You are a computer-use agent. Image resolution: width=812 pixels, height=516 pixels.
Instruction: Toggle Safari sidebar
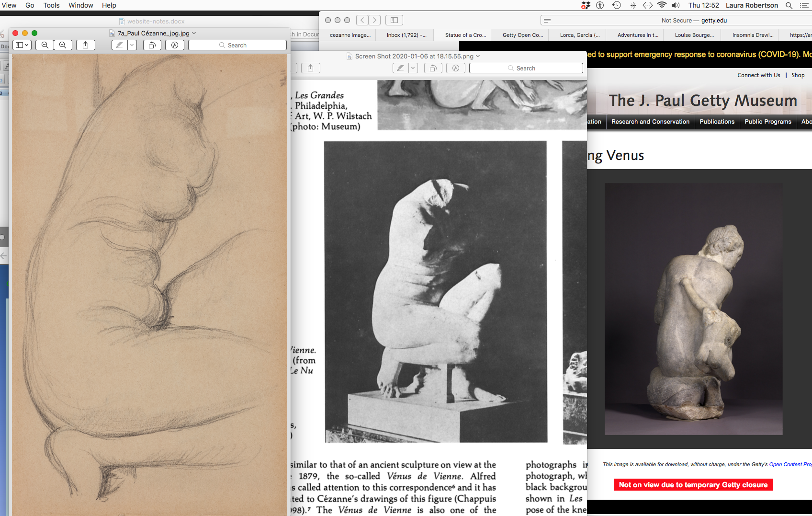tap(394, 20)
